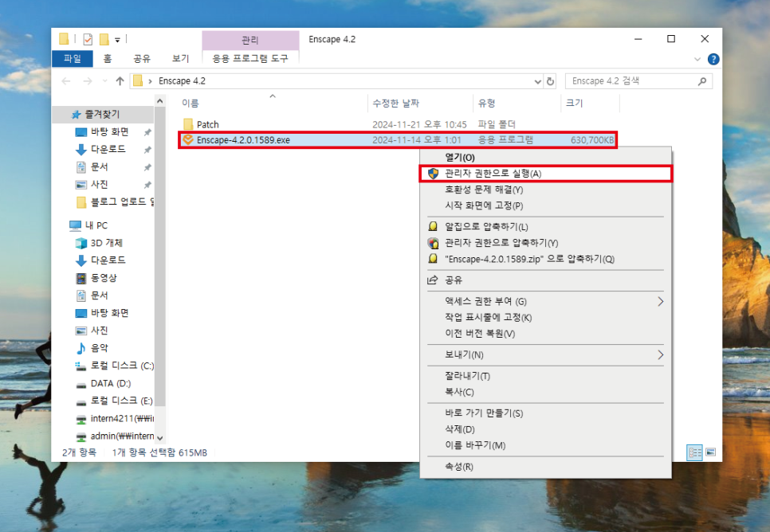770x532 pixels.
Task: Open the Help question mark icon
Action: tap(713, 60)
